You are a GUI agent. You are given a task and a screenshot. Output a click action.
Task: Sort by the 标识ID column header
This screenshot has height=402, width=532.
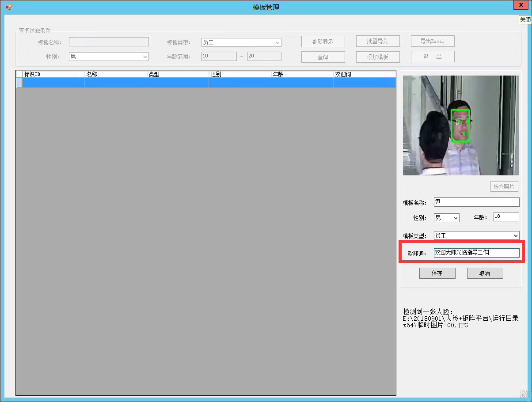53,74
